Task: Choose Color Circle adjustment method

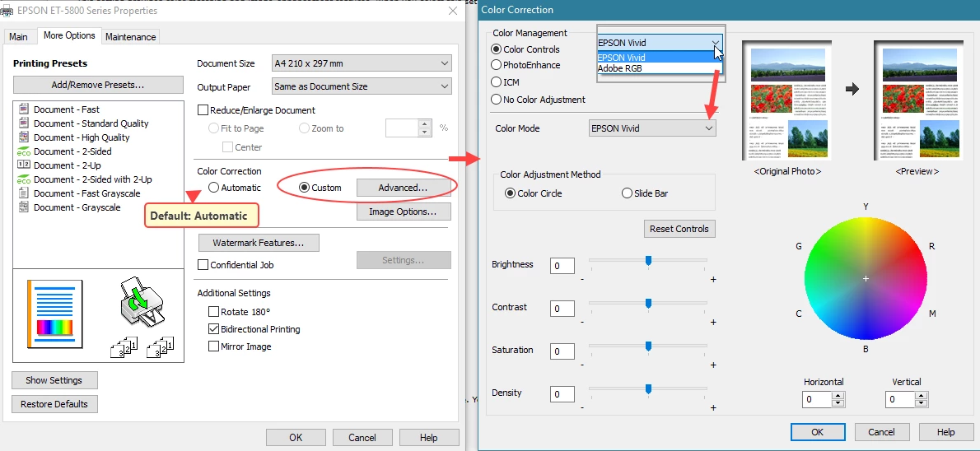Action: [x=510, y=193]
